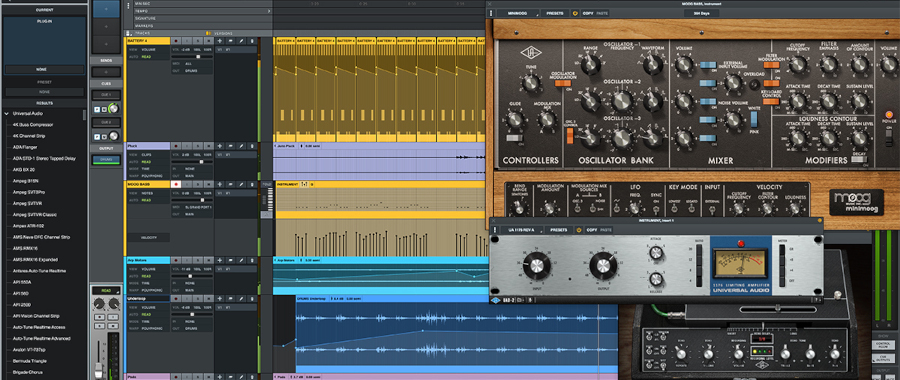The image size is (900, 380).
Task: Open the OUTPUT DRUMS selector
Action: click(106, 160)
